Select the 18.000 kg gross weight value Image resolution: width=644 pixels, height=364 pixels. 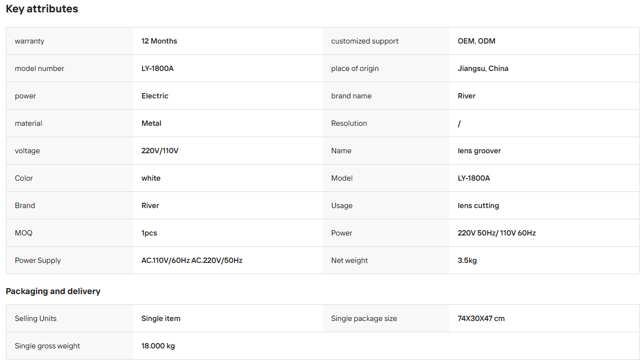pyautogui.click(x=158, y=346)
